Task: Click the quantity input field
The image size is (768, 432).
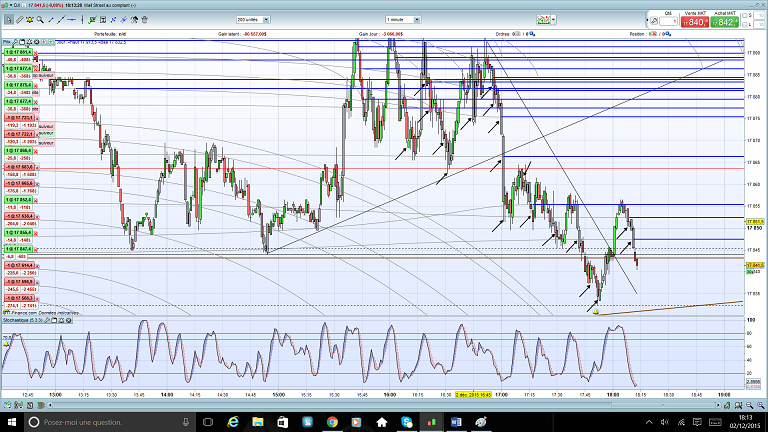Action: (x=668, y=21)
